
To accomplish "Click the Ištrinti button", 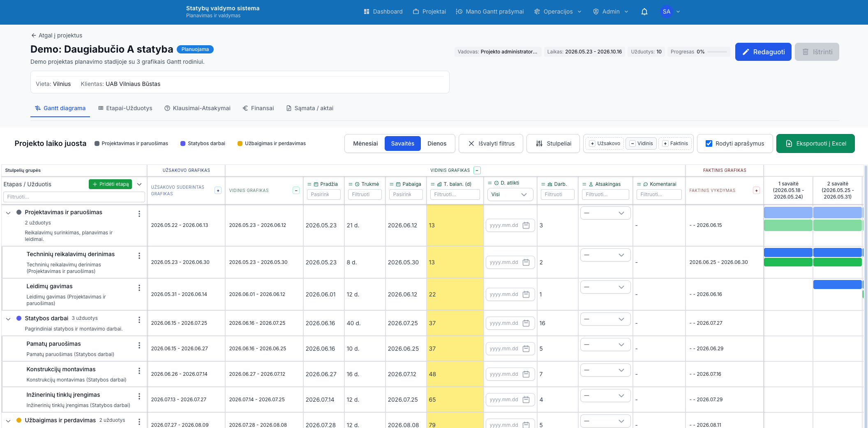I will [x=817, y=52].
